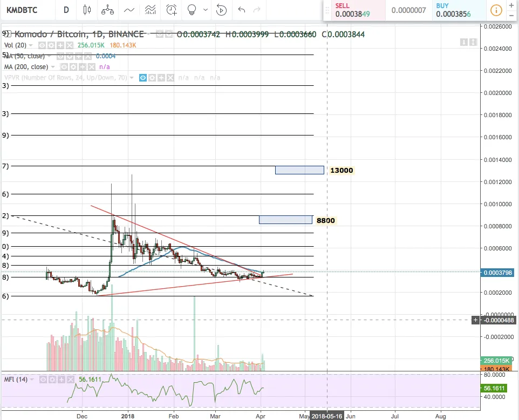Start bar replay mode
This screenshot has width=519, height=420.
point(221,10)
